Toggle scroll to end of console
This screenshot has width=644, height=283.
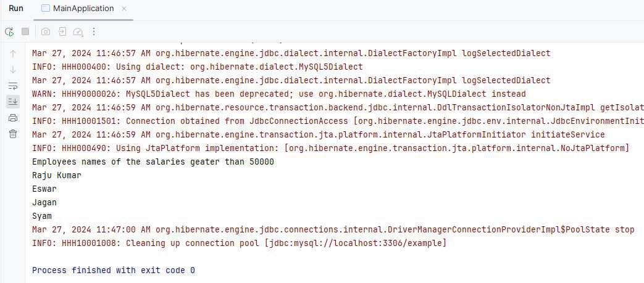point(13,102)
